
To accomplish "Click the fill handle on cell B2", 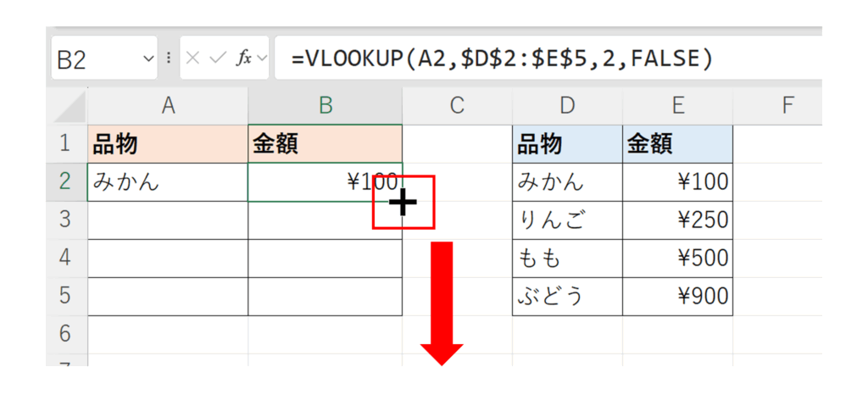I will pyautogui.click(x=403, y=202).
